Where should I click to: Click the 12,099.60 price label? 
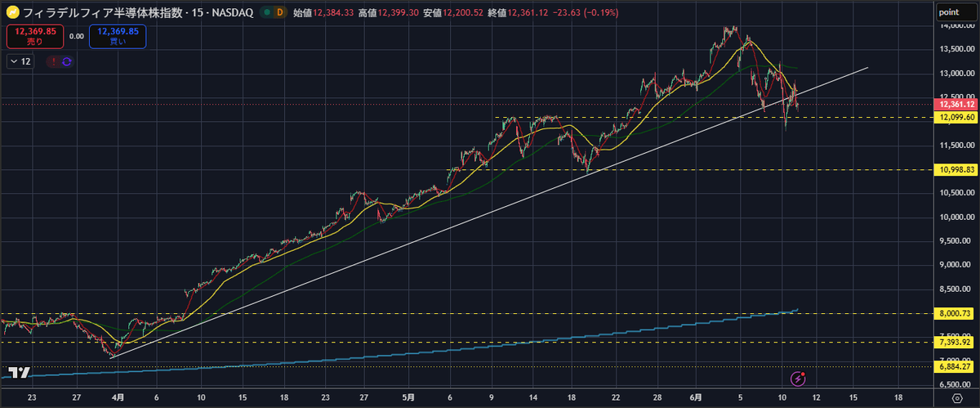[x=957, y=118]
